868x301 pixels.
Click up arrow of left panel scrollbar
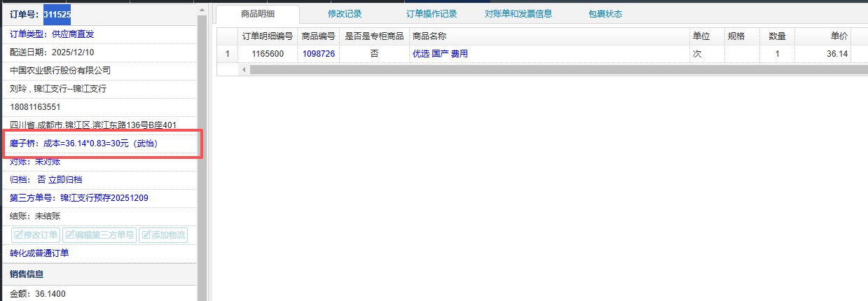tap(202, 9)
